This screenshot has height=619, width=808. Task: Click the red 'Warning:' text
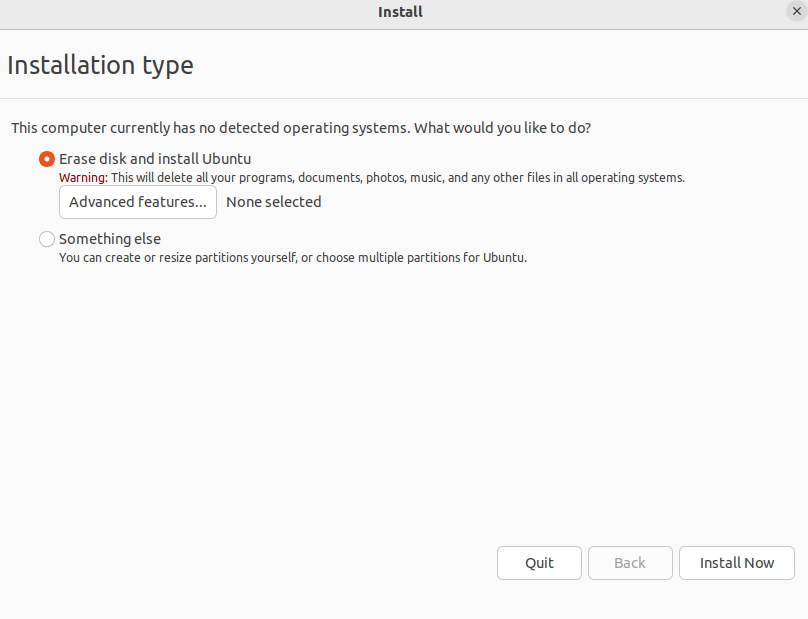83,178
